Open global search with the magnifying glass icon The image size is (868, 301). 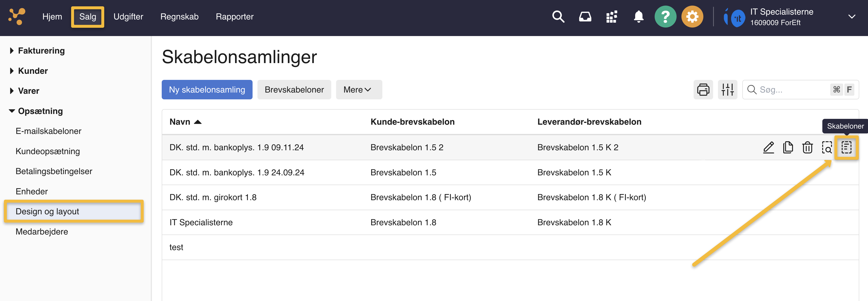point(558,16)
